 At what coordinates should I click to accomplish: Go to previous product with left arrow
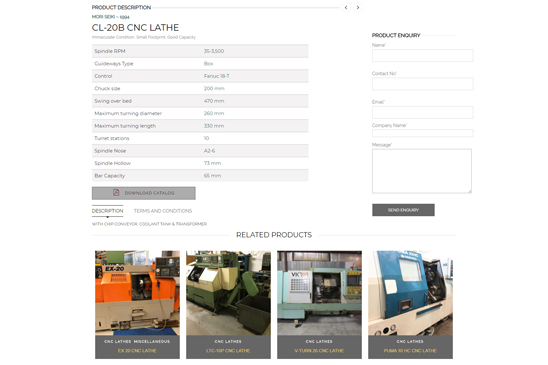[x=346, y=7]
